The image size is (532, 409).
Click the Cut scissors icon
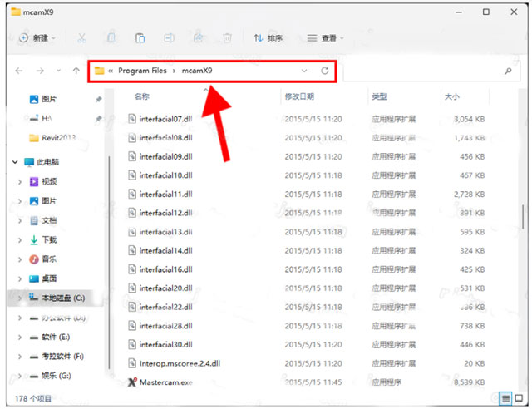(x=81, y=38)
